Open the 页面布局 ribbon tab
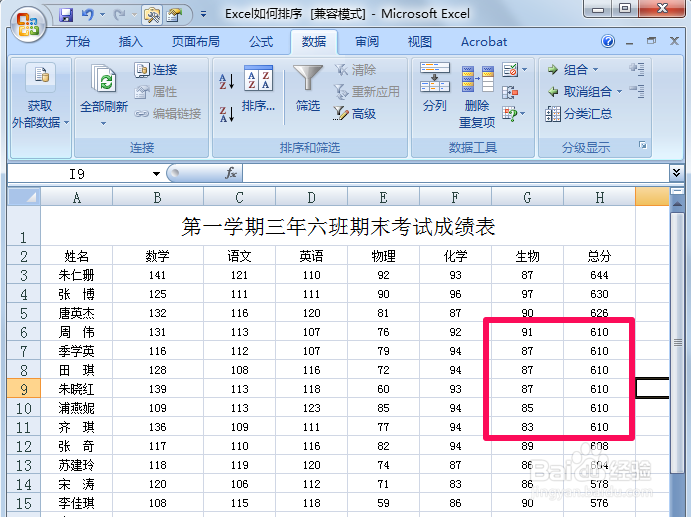The image size is (691, 517). click(x=196, y=42)
